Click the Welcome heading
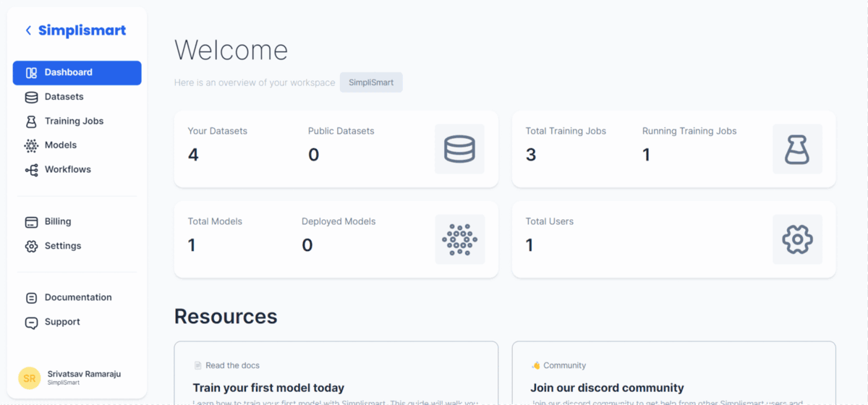This screenshot has height=405, width=868. [x=231, y=50]
